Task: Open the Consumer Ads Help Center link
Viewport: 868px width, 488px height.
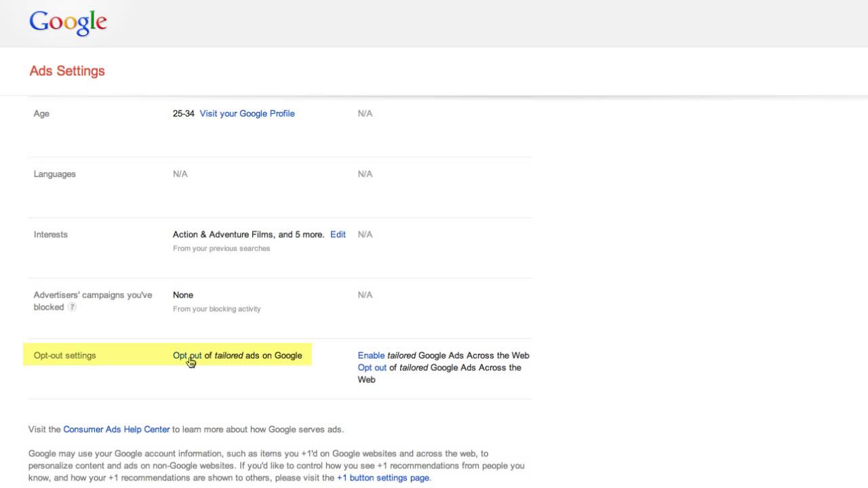Action: click(116, 429)
